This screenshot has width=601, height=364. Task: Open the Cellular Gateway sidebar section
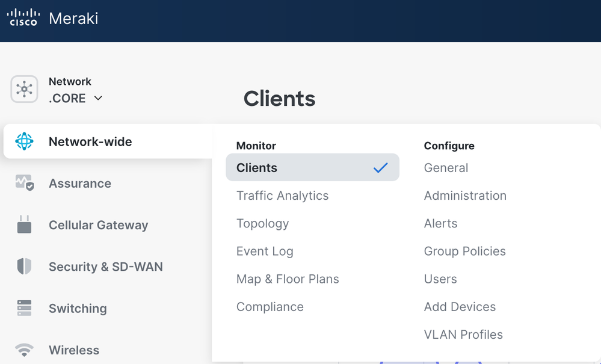pos(98,225)
